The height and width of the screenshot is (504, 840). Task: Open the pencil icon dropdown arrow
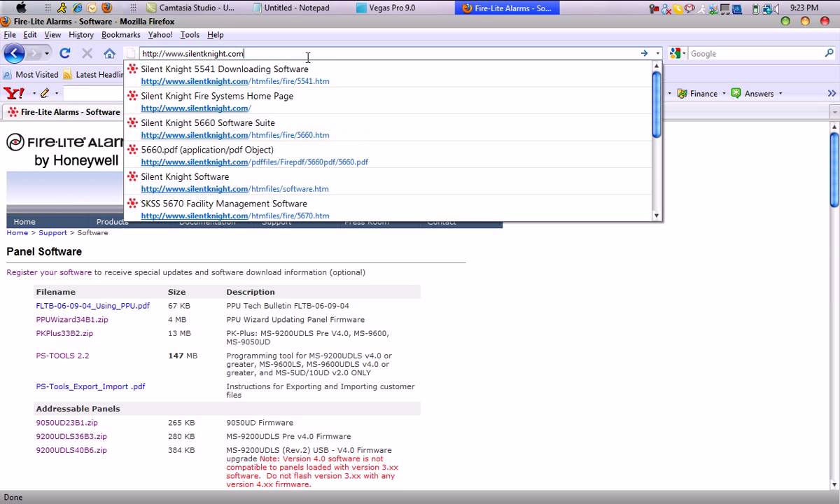coord(57,93)
